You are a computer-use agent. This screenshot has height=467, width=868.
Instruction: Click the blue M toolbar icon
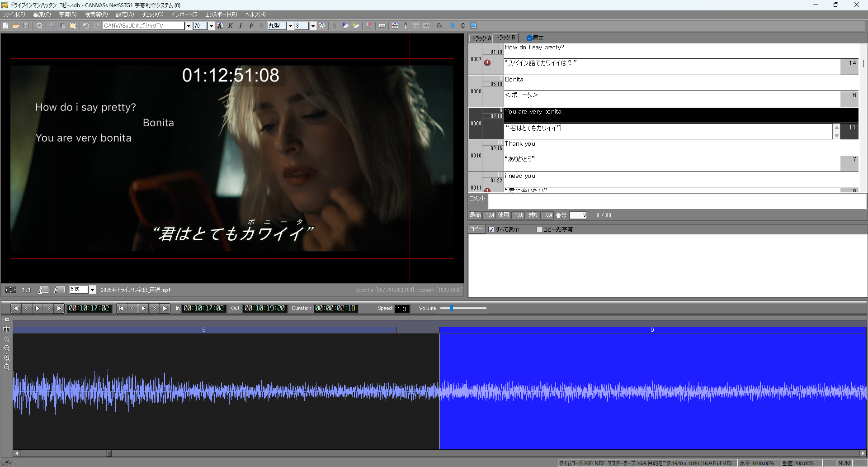(453, 26)
